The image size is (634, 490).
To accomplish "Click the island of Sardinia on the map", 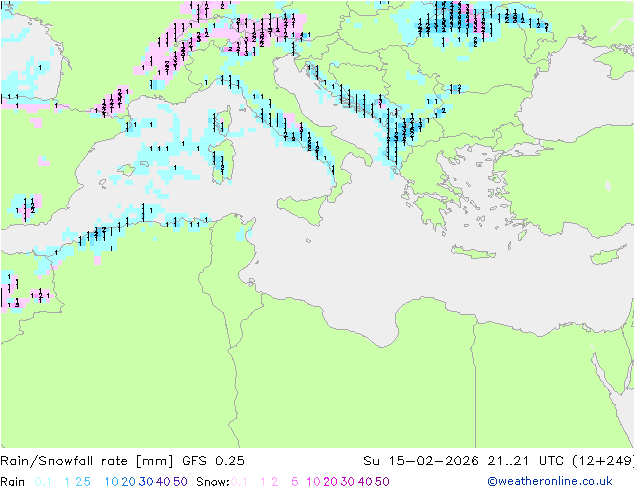I will 224,161.
